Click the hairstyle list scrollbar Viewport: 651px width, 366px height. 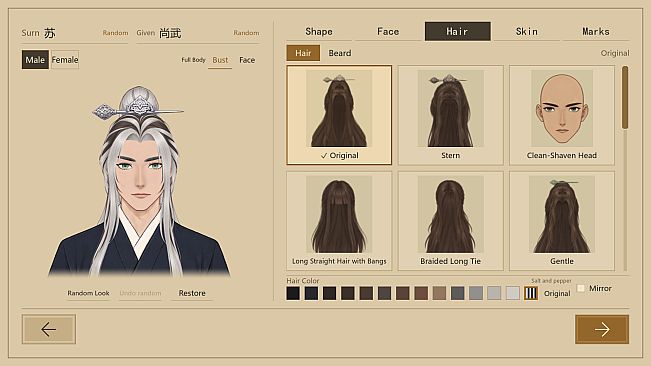click(x=625, y=98)
